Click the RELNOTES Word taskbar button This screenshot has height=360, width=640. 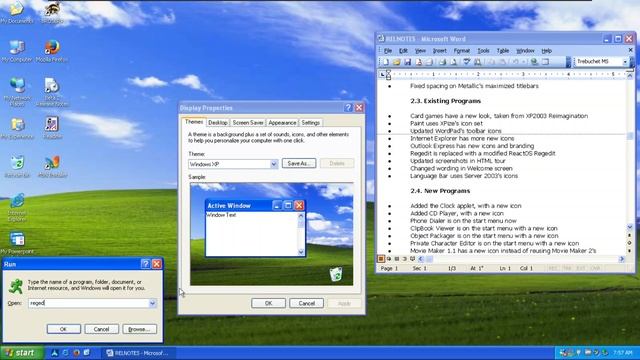click(139, 353)
